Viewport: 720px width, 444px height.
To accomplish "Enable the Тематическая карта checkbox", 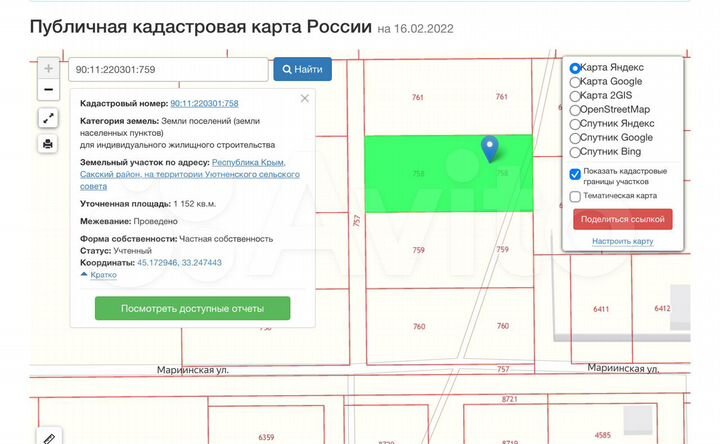I will [575, 197].
